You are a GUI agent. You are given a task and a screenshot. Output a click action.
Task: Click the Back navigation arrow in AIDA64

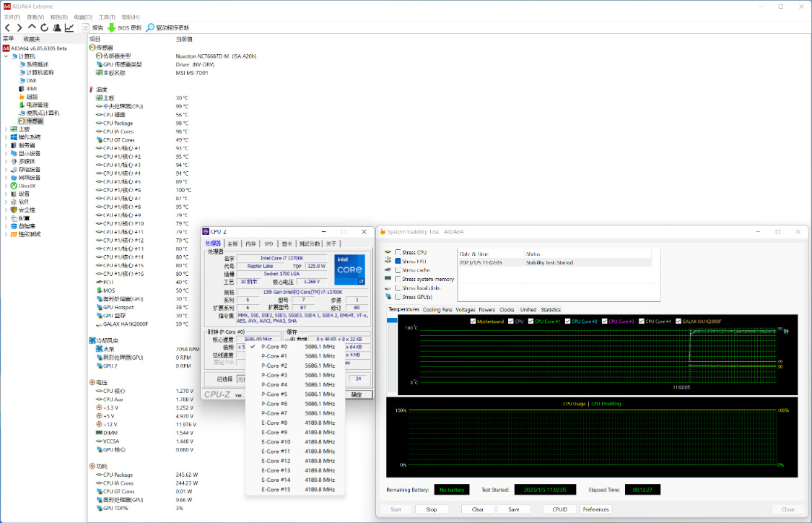pos(8,27)
